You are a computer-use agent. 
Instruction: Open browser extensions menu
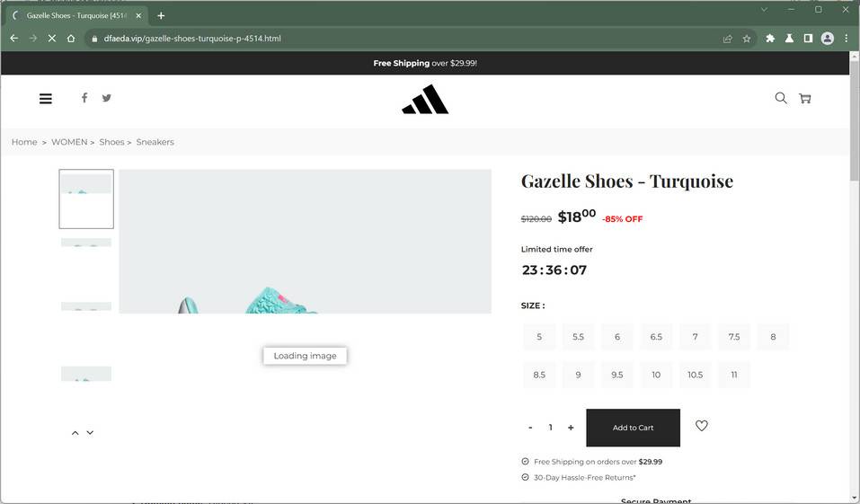coord(770,39)
